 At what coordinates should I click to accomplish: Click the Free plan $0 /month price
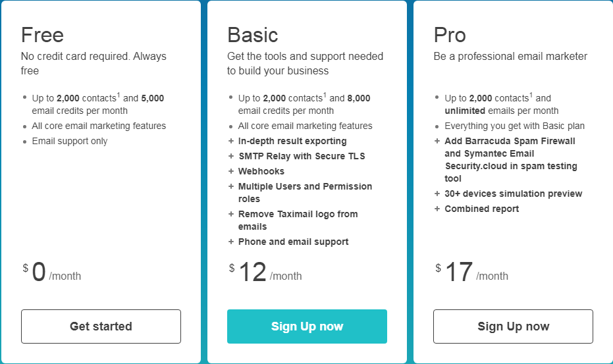[52, 273]
